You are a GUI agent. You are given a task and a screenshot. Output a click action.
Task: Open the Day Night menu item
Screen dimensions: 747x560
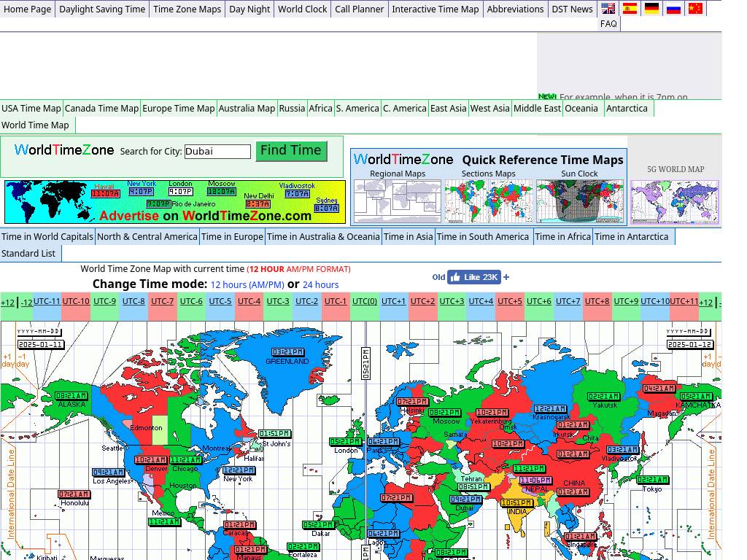pos(249,9)
